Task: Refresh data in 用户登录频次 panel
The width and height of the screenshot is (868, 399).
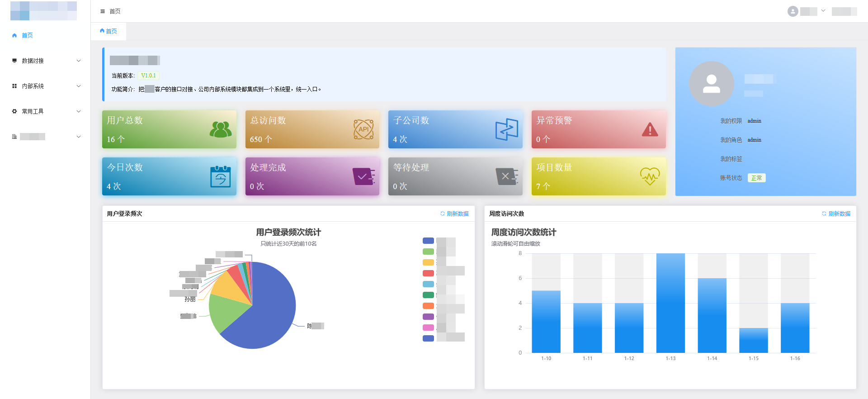Action: (454, 214)
